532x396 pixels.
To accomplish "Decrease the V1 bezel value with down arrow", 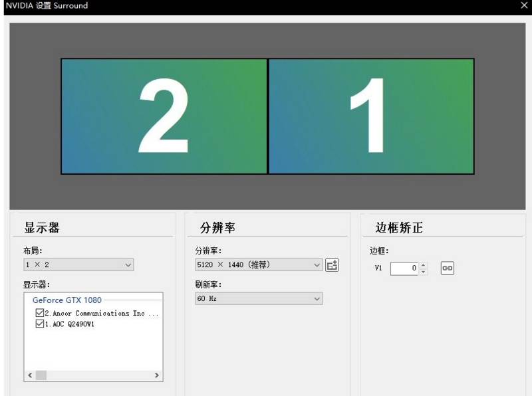I will [x=424, y=272].
